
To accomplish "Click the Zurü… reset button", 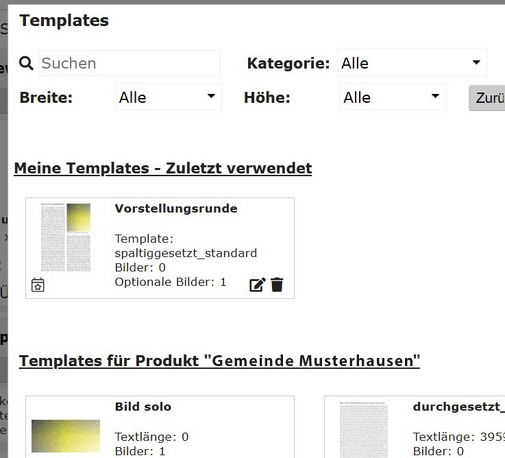I will [x=487, y=98].
